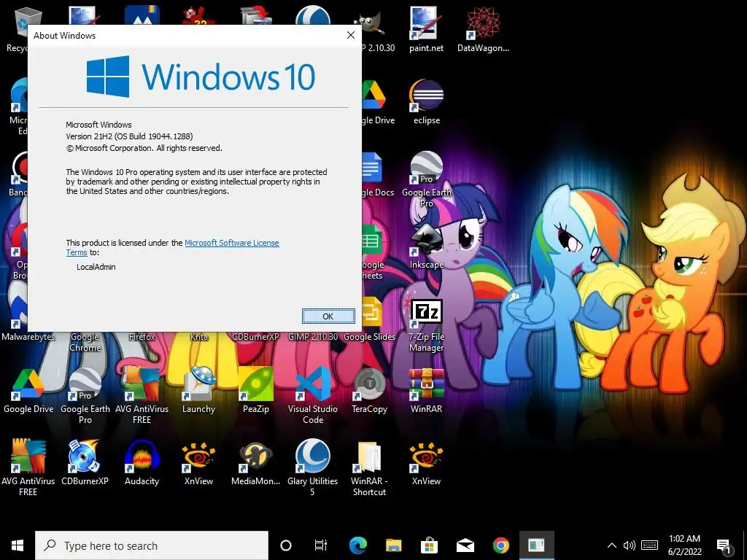Close the About Windows dialog
Viewport: 747px width, 560px height.
click(x=351, y=35)
